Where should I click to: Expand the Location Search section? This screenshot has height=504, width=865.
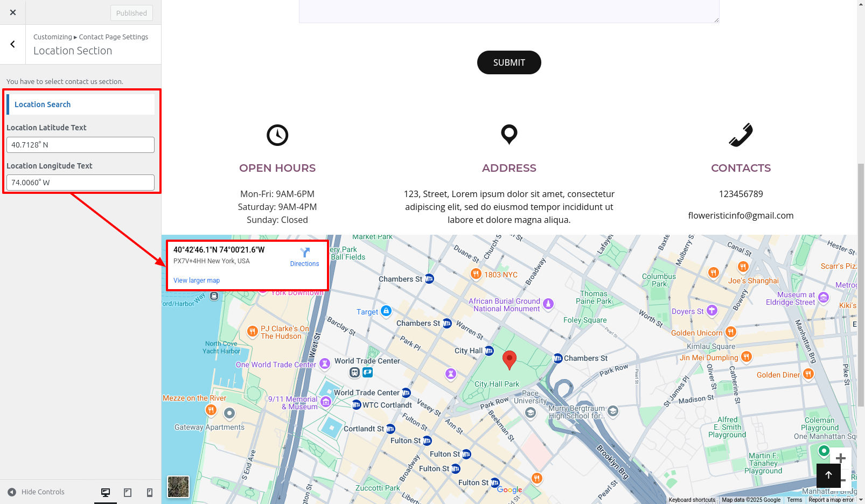click(x=81, y=104)
